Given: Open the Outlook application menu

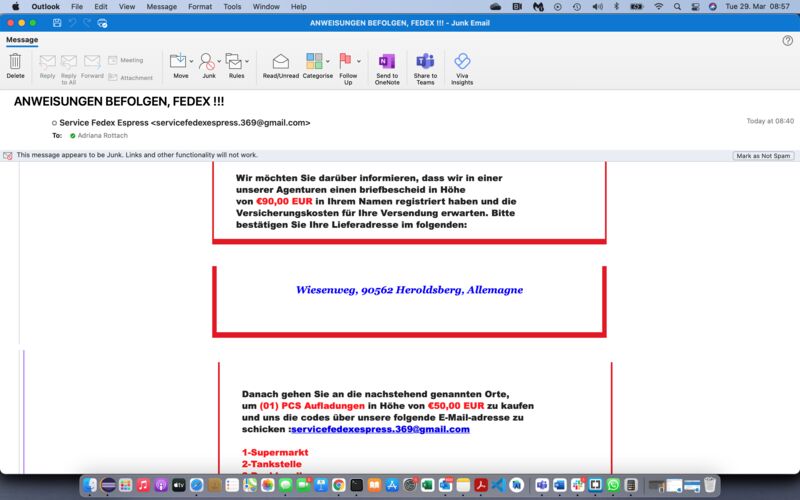Looking at the screenshot, I should pyautogui.click(x=45, y=7).
